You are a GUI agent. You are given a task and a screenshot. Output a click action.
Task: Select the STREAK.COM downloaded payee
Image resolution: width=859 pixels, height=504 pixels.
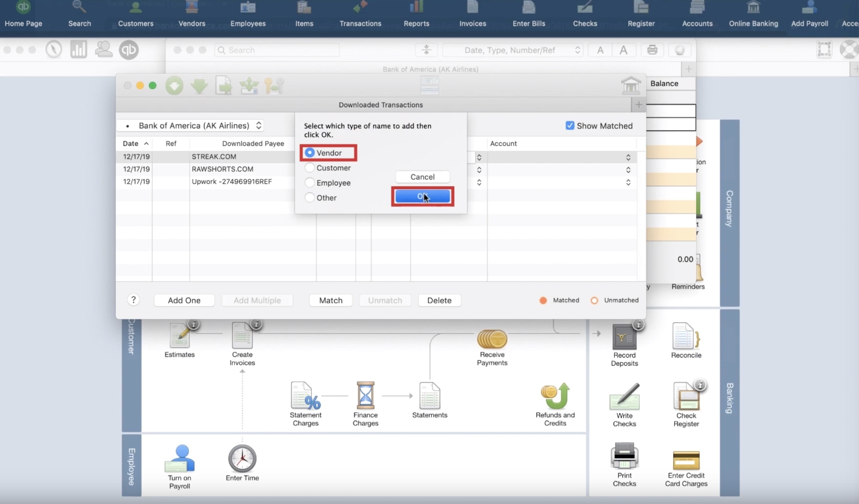[x=214, y=157]
